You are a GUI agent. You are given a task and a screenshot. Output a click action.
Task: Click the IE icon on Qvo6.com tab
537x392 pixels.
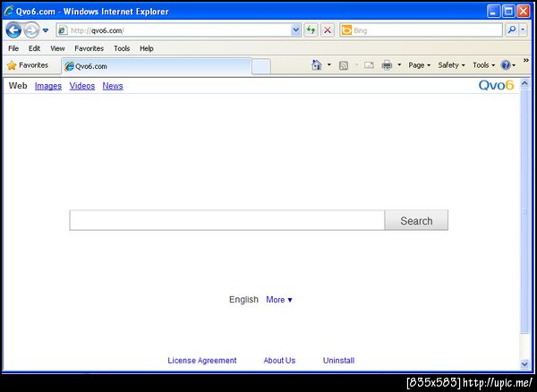[69, 66]
